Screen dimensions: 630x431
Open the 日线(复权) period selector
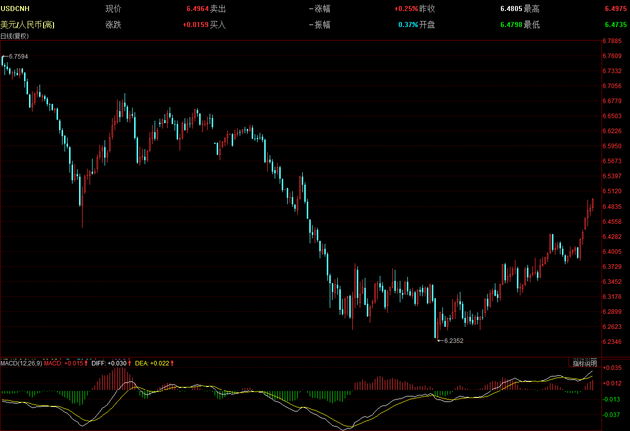pyautogui.click(x=15, y=35)
